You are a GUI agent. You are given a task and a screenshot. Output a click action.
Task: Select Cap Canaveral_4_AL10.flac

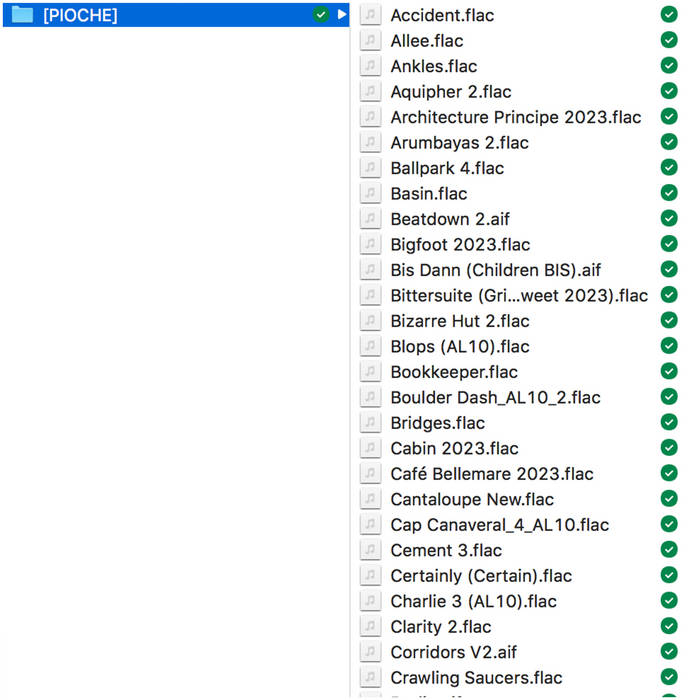click(499, 525)
